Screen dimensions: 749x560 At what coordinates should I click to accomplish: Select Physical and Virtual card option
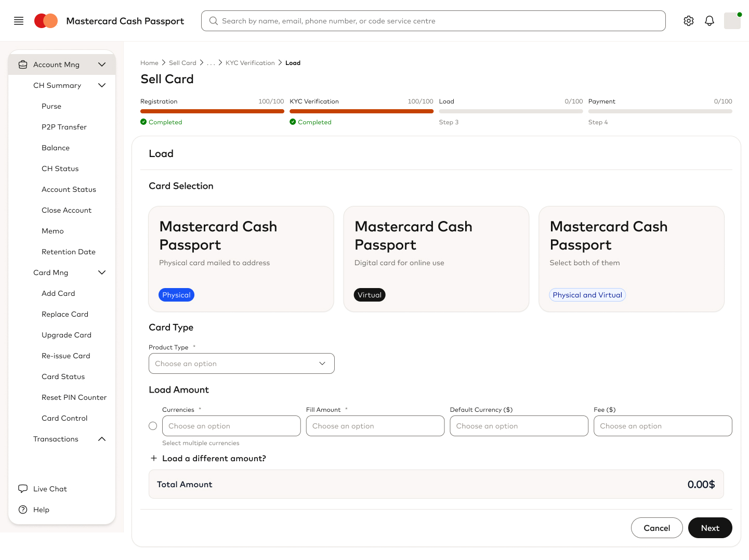click(632, 259)
